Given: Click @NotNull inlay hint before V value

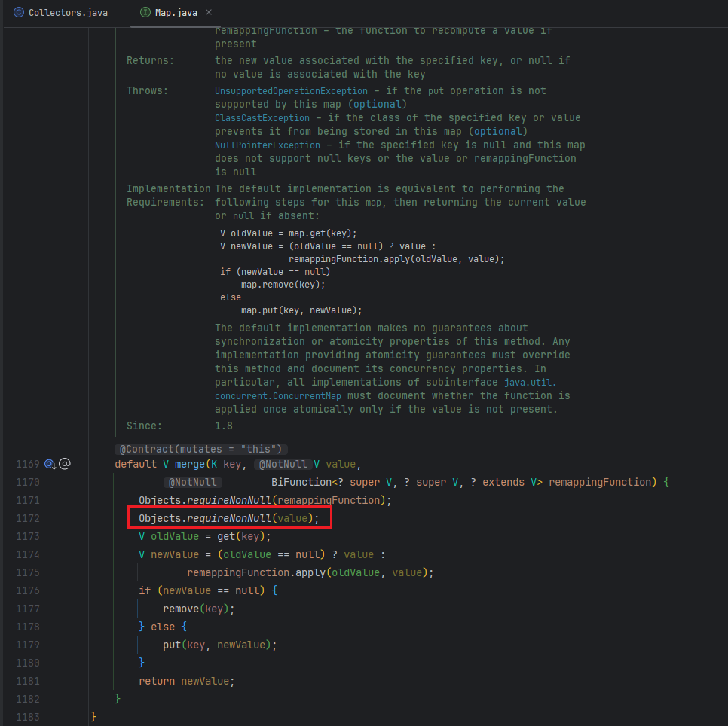Looking at the screenshot, I should 283,464.
